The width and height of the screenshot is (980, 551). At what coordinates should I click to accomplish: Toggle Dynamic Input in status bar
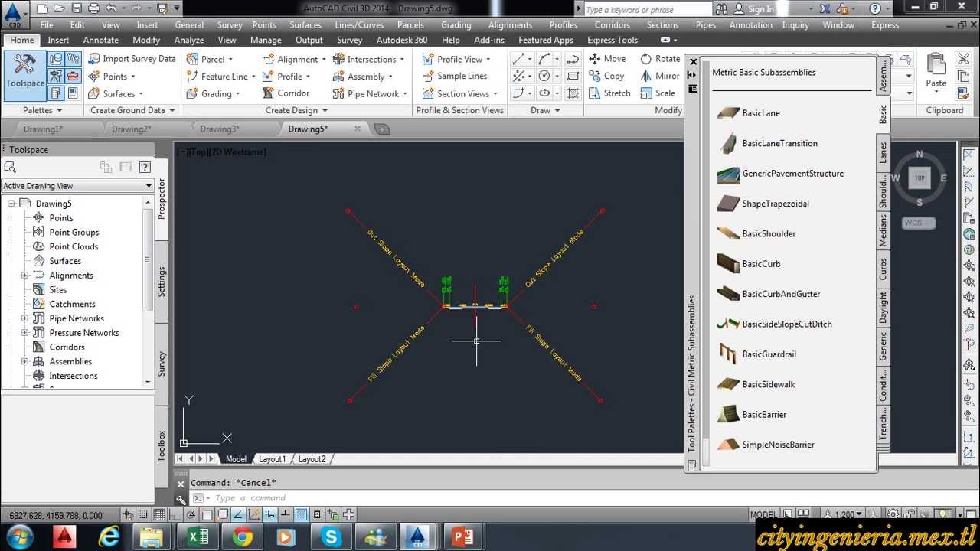(269, 515)
